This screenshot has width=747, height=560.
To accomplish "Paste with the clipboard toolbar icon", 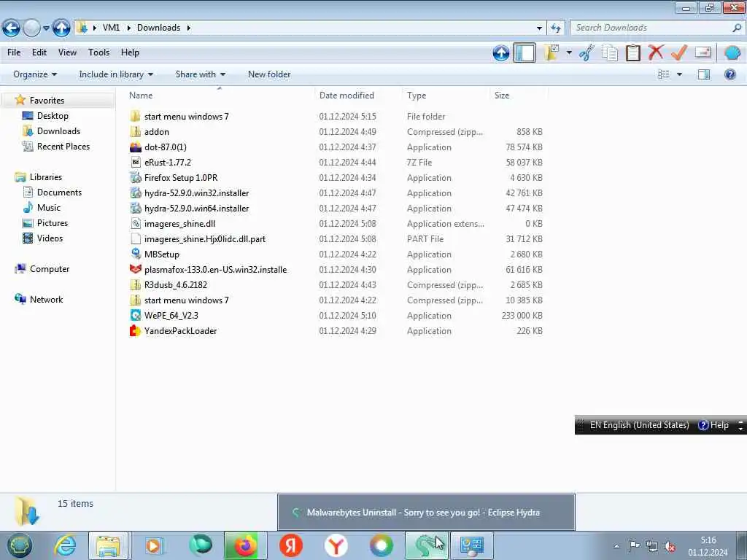I will (x=632, y=52).
